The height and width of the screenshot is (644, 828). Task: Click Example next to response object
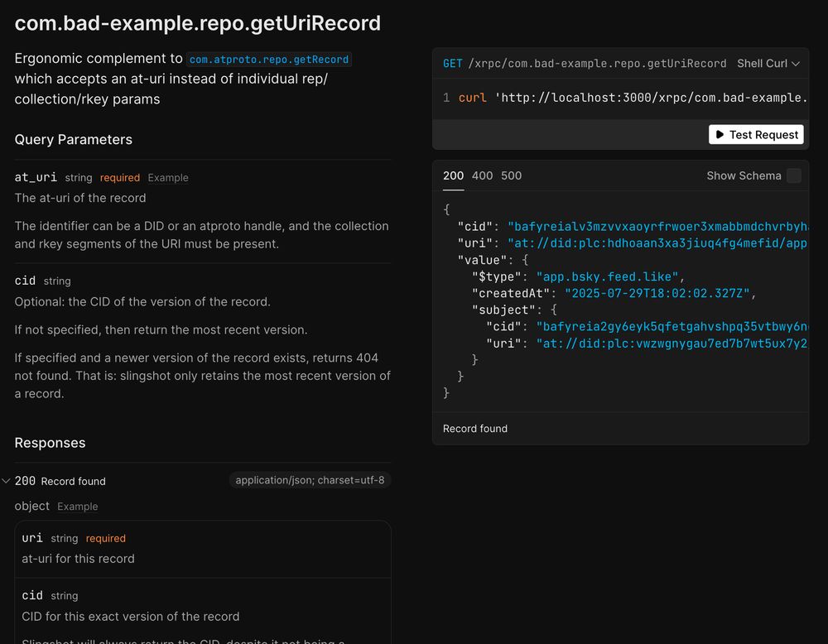[x=78, y=507]
